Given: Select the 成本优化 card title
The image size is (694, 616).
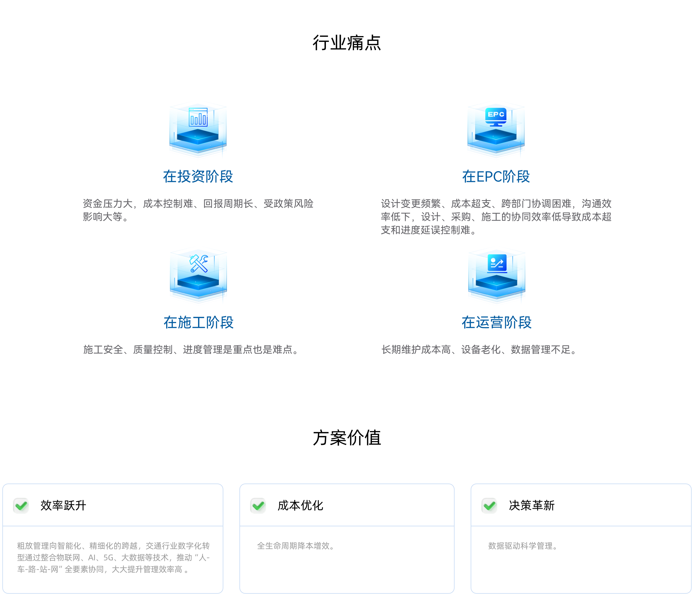Looking at the screenshot, I should point(300,505).
